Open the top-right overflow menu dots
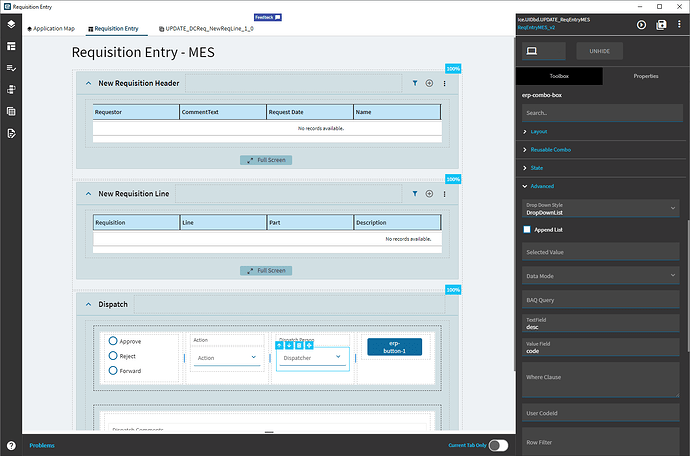 point(679,25)
